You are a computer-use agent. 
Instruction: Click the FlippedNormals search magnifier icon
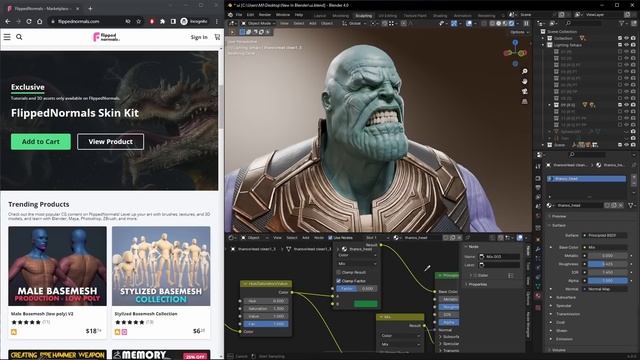(x=19, y=37)
